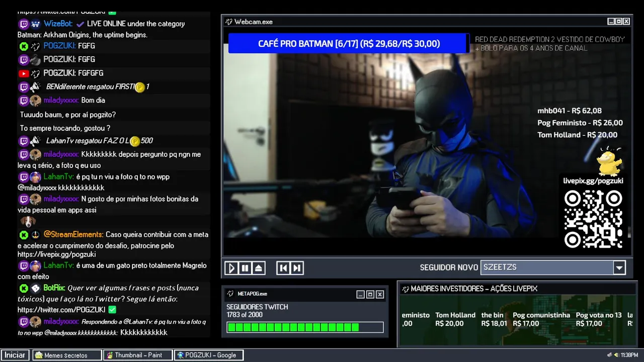644x362 pixels.
Task: Open https://livepix.gg/pogzuki link in chat
Action: [x=56, y=254]
